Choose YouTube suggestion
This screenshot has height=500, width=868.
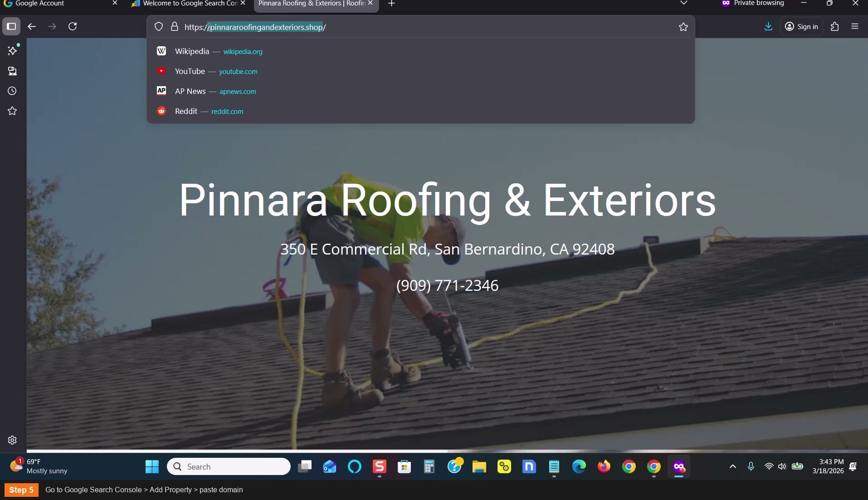(x=420, y=71)
